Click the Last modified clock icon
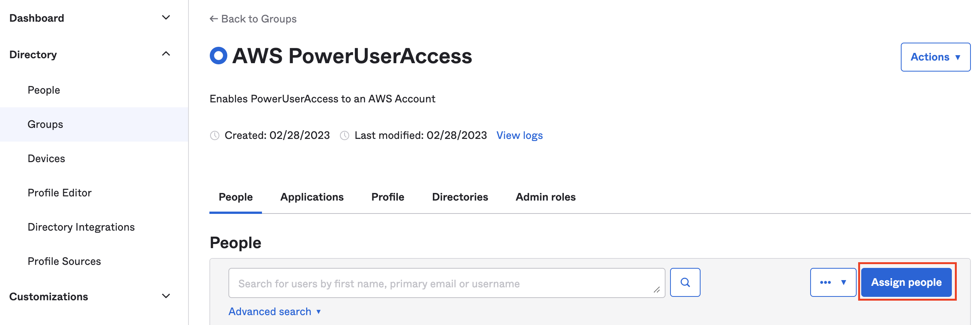The width and height of the screenshot is (980, 325). pos(345,135)
